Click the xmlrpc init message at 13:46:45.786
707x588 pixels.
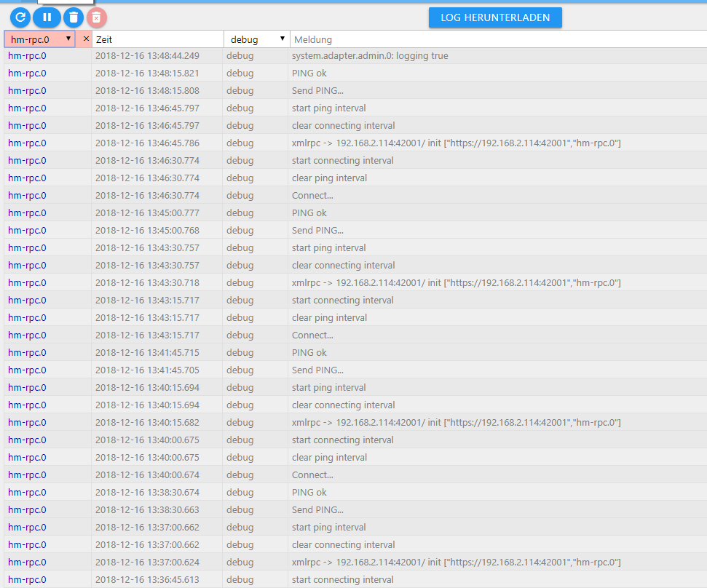[457, 143]
